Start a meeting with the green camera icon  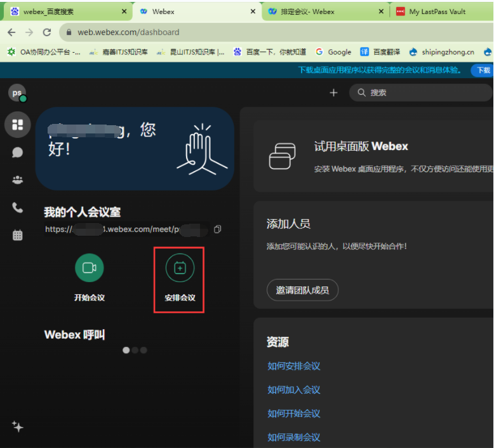pos(89,268)
